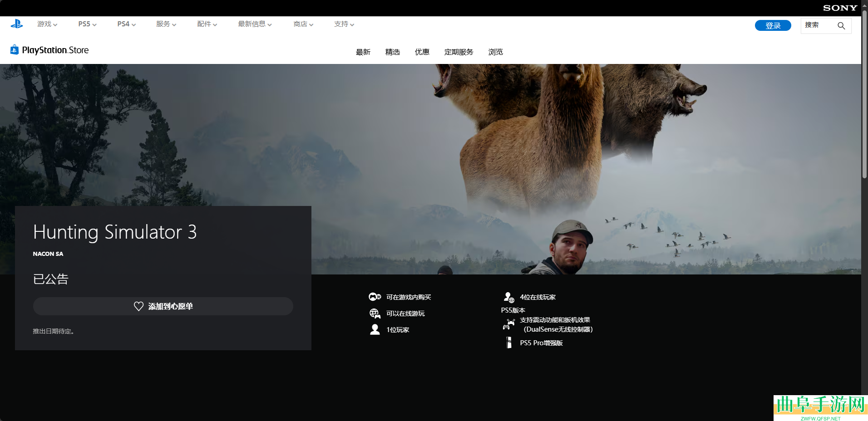Click the DualSense vibration controller icon

(x=508, y=324)
